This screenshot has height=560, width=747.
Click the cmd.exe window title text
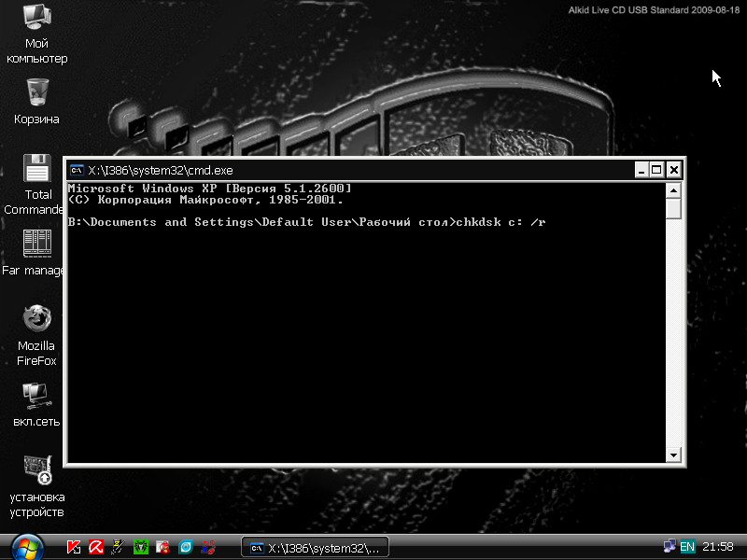[x=161, y=171]
